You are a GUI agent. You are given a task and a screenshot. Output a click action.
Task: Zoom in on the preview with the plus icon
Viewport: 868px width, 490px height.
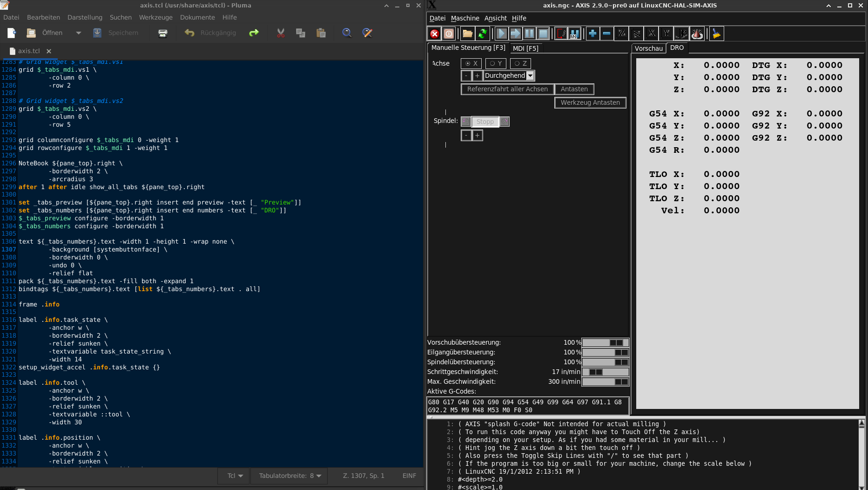coord(592,33)
